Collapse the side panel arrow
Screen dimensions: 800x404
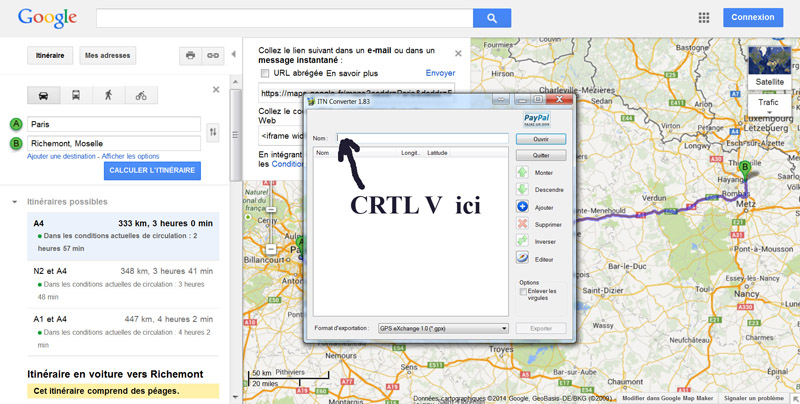click(234, 54)
